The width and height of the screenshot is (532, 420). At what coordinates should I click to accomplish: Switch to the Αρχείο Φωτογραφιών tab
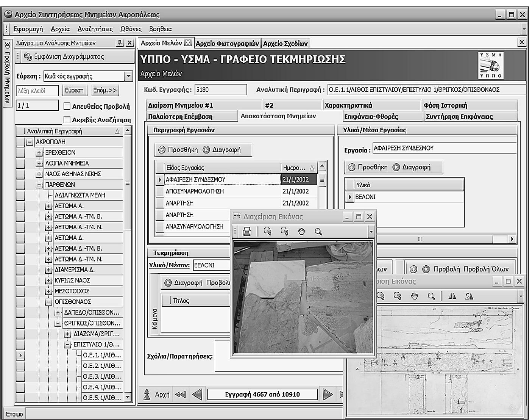coord(227,43)
